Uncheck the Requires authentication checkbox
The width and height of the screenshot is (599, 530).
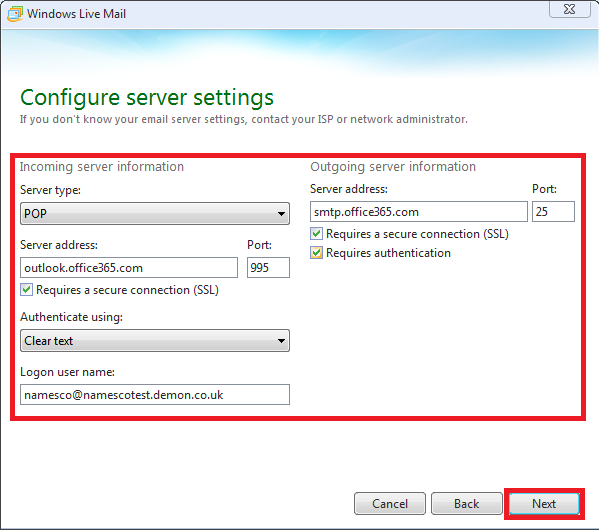317,253
